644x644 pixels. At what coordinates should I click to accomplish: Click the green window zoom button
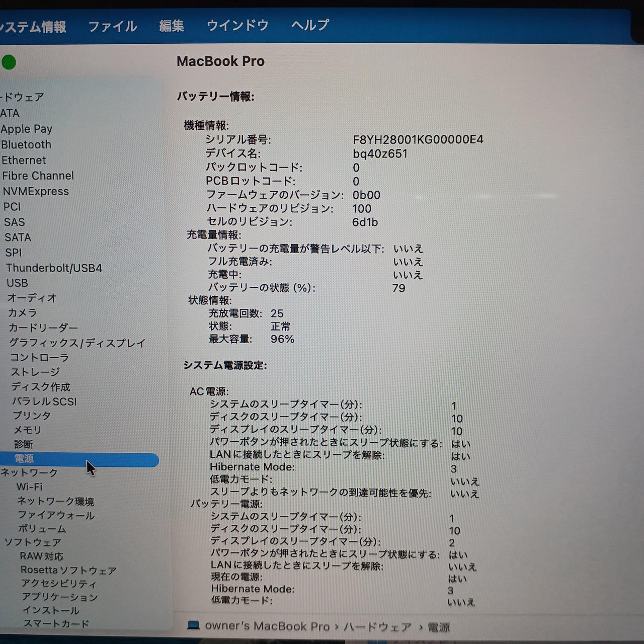[x=9, y=62]
